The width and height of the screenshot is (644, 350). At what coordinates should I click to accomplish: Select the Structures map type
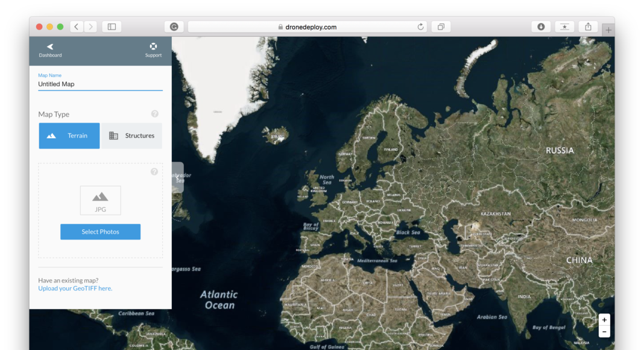tap(131, 136)
